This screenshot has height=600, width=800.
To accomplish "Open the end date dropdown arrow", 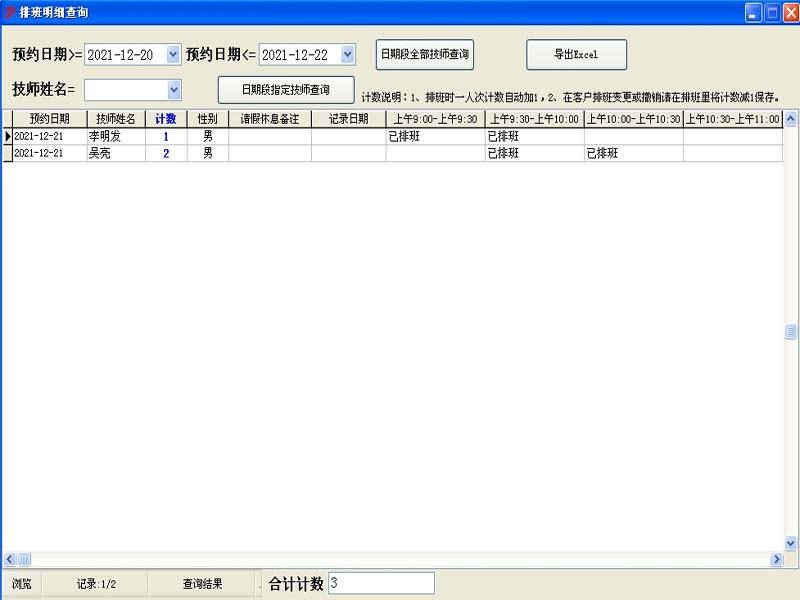I will click(347, 55).
